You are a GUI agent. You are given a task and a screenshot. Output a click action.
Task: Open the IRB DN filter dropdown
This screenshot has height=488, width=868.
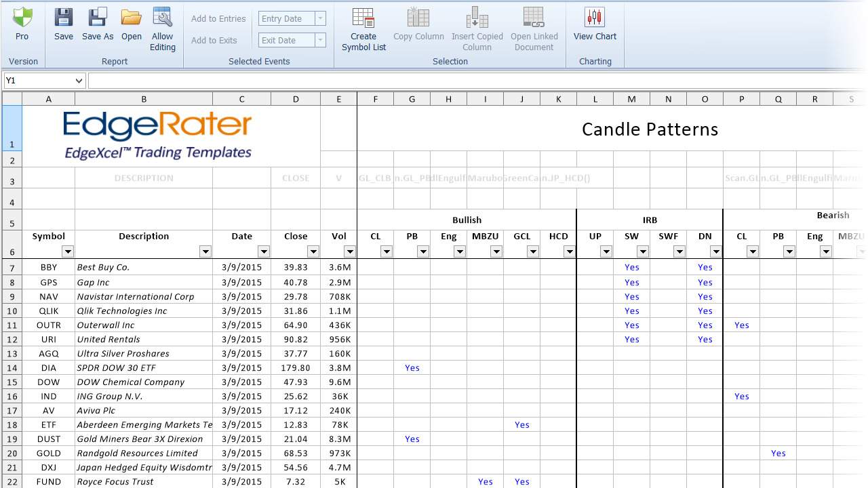[x=716, y=251]
